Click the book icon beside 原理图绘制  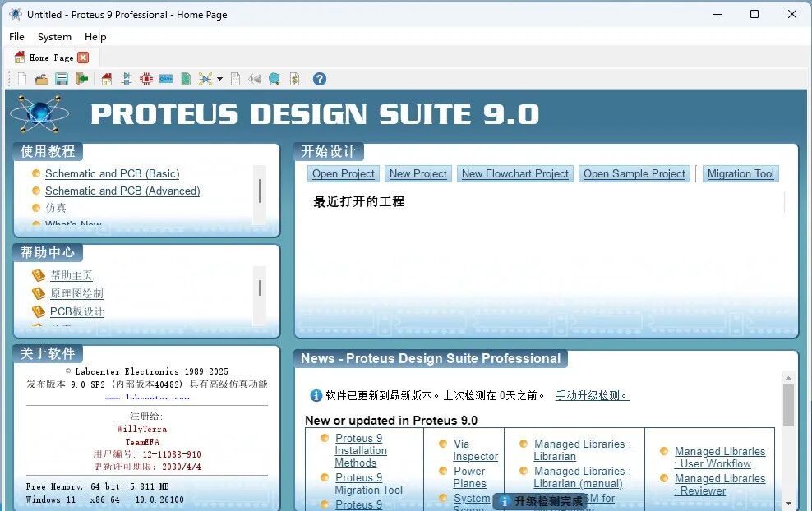coord(39,293)
